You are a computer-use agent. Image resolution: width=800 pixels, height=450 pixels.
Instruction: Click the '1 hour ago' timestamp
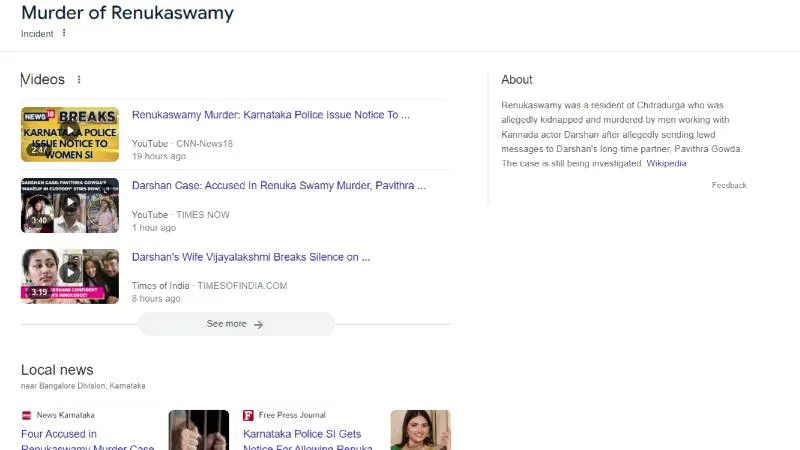pyautogui.click(x=154, y=228)
